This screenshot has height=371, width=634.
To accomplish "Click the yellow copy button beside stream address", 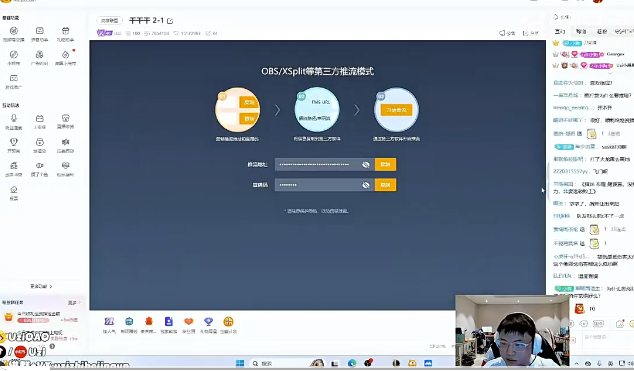I will 385,164.
